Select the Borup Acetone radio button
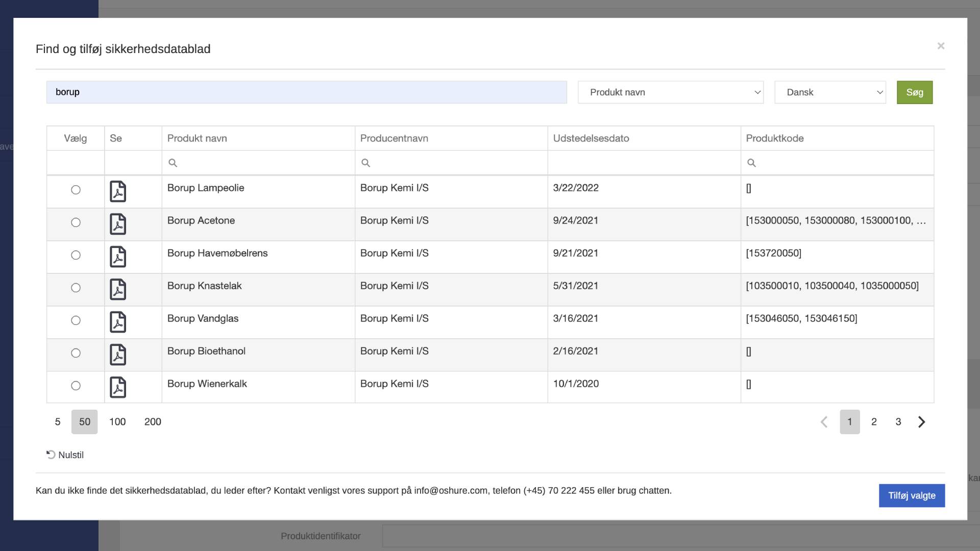 (76, 222)
